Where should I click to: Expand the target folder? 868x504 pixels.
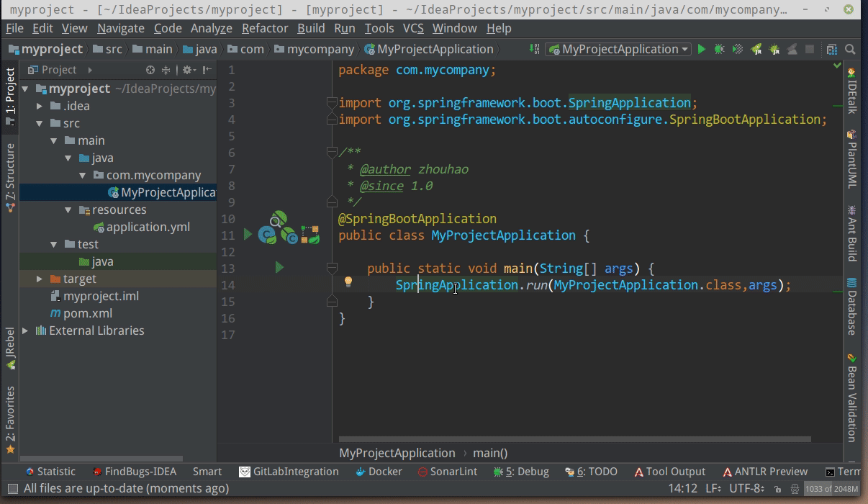[x=40, y=279]
